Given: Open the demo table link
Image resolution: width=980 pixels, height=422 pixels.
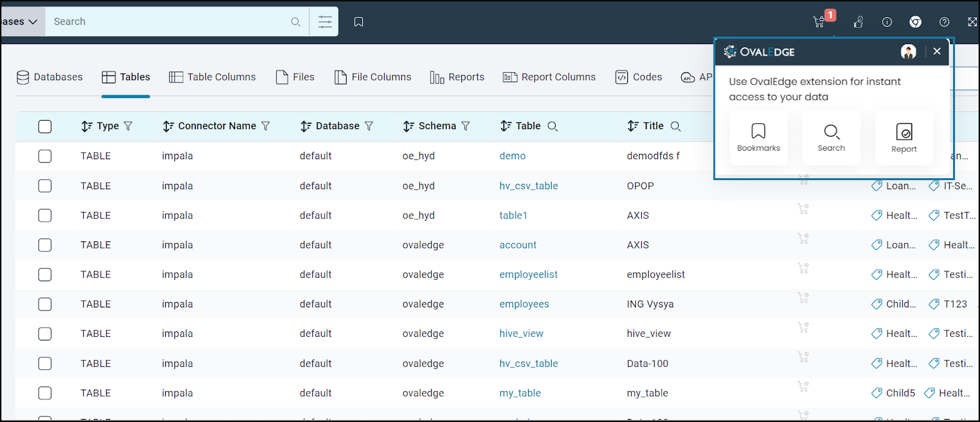Looking at the screenshot, I should (513, 156).
